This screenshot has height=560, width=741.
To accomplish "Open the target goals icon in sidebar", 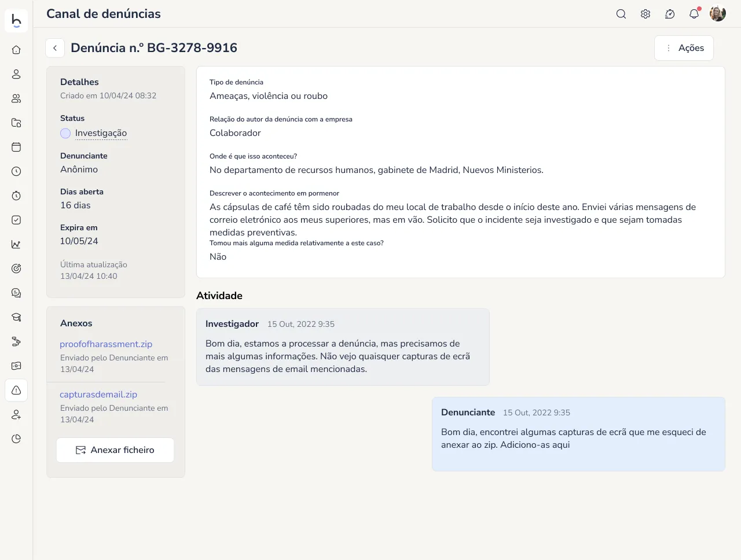I will (16, 268).
